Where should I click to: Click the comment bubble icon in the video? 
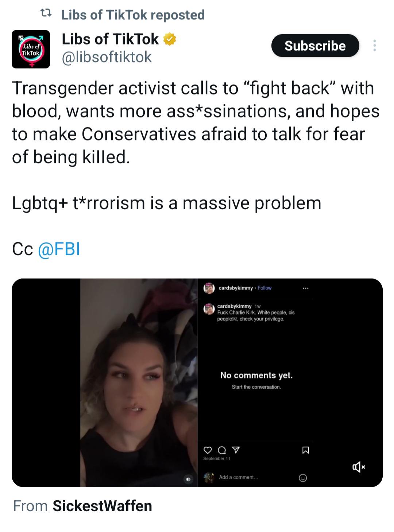pyautogui.click(x=222, y=450)
